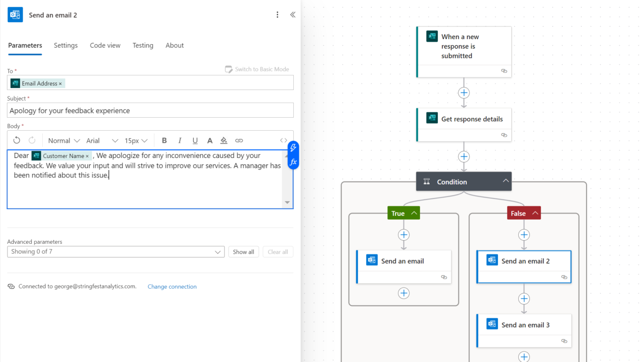This screenshot has width=644, height=362.
Task: Click the Condition card's branch icon
Action: pos(427,182)
